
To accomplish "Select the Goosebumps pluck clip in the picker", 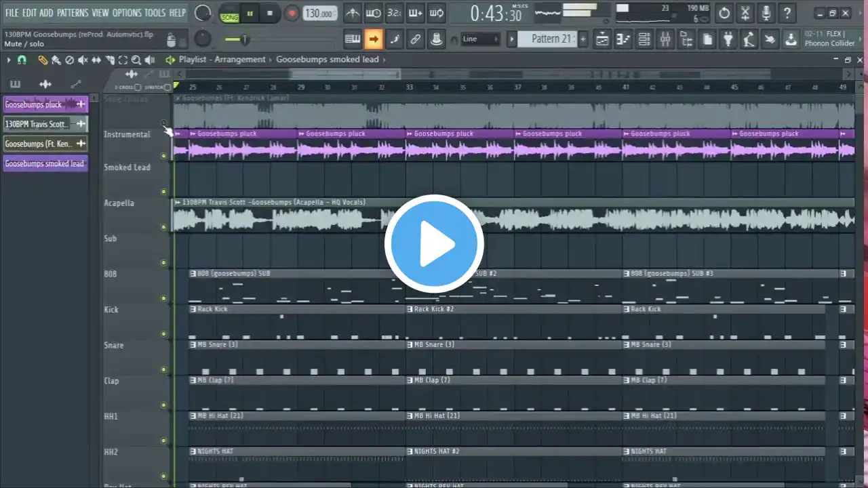I will pyautogui.click(x=45, y=104).
